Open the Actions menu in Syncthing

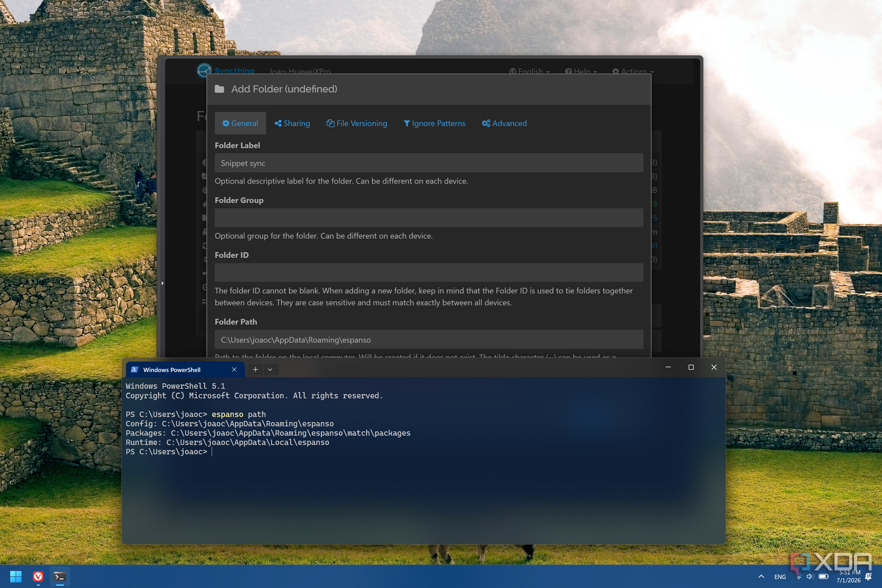pyautogui.click(x=633, y=71)
